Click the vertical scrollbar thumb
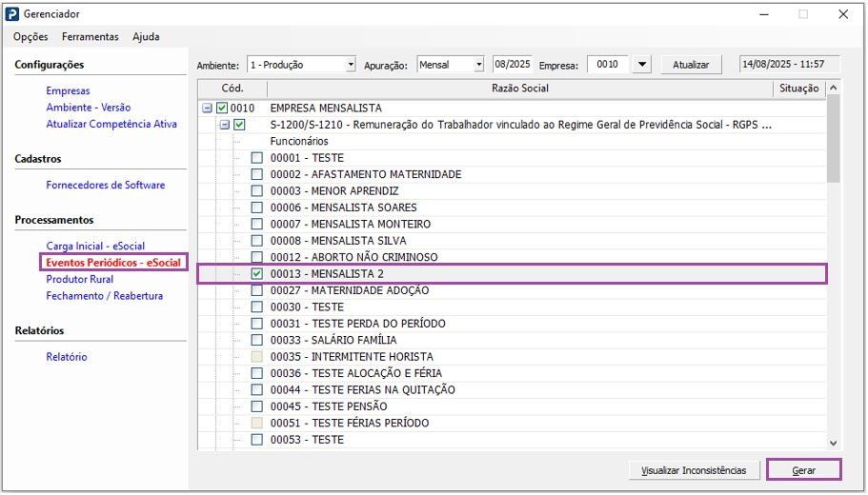This screenshot has height=495, width=868. (833, 138)
